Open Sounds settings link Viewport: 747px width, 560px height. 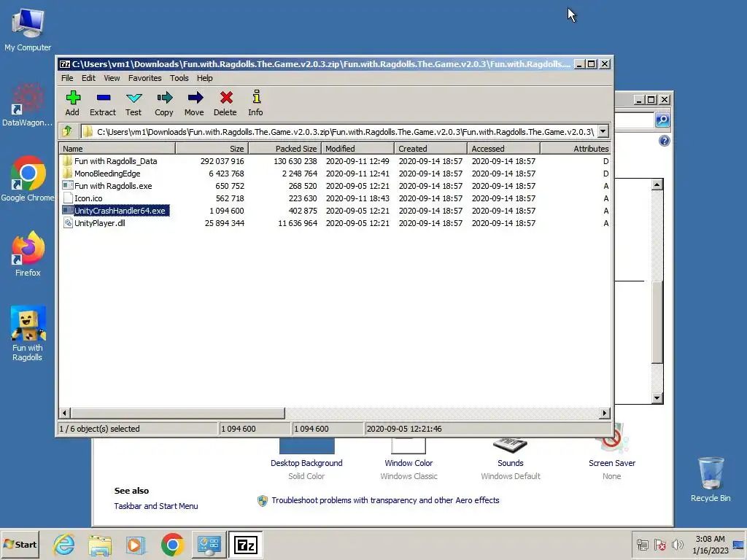pyautogui.click(x=510, y=463)
